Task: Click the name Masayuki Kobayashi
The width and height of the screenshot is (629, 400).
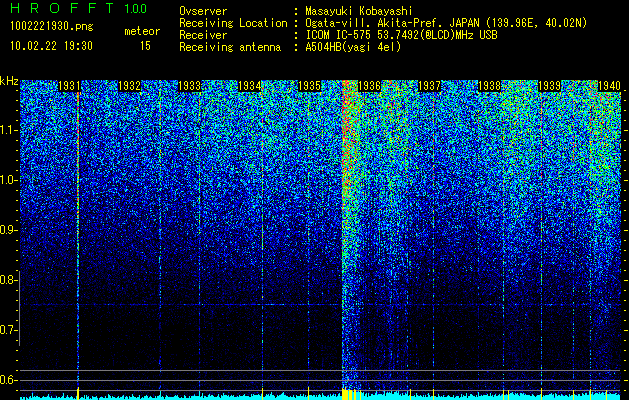Action: click(x=359, y=11)
